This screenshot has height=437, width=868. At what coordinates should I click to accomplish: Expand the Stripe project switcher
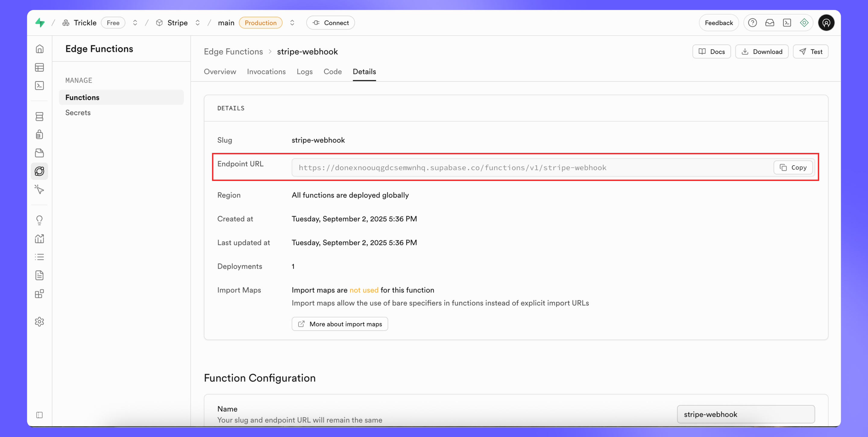coord(198,23)
